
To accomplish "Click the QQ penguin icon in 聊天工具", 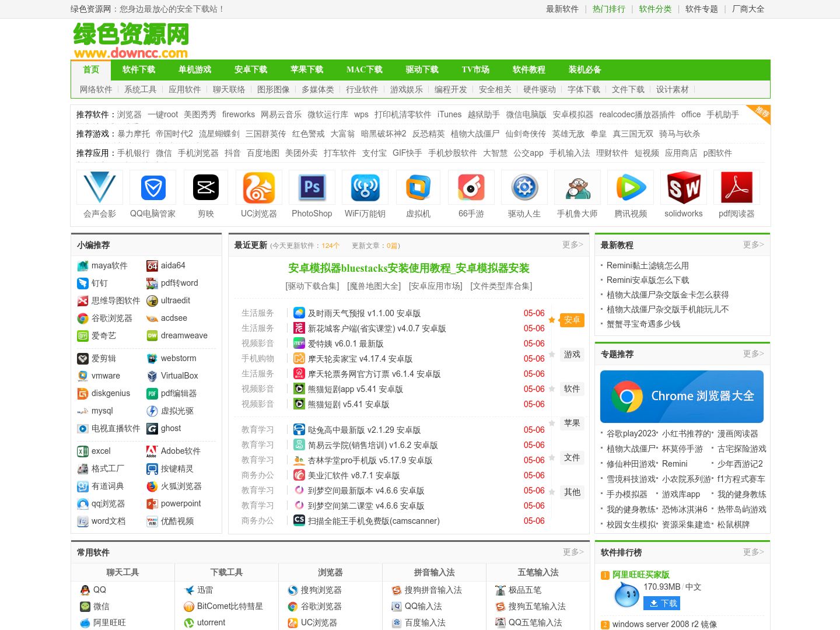I will (x=85, y=590).
